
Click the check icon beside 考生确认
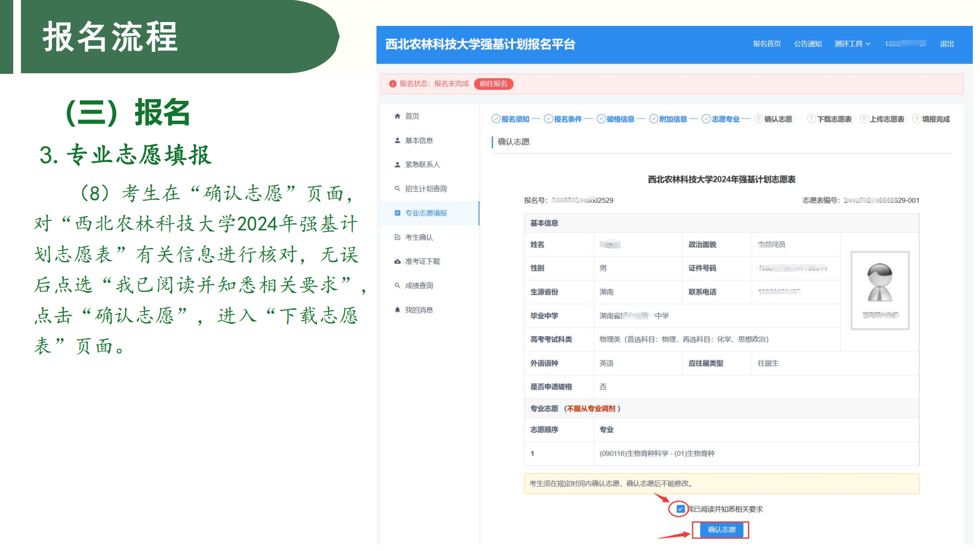coord(397,237)
